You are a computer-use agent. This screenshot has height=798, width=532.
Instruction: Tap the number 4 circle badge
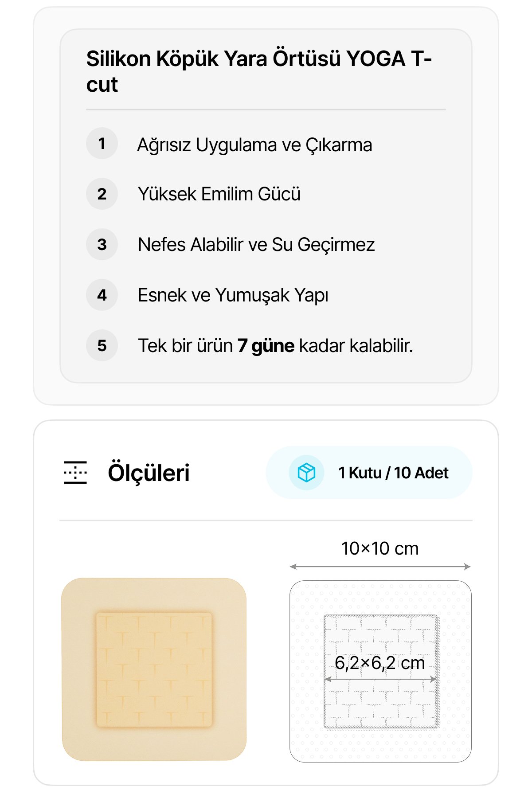pyautogui.click(x=102, y=295)
